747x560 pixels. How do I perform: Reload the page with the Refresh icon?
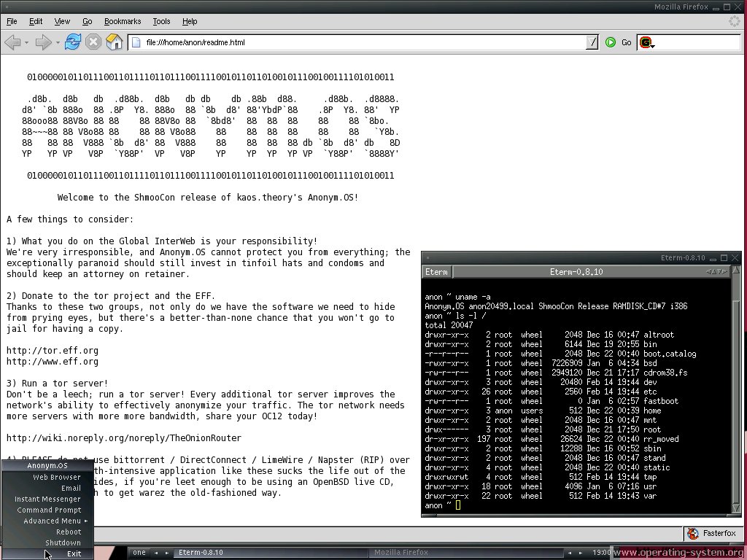(72, 42)
